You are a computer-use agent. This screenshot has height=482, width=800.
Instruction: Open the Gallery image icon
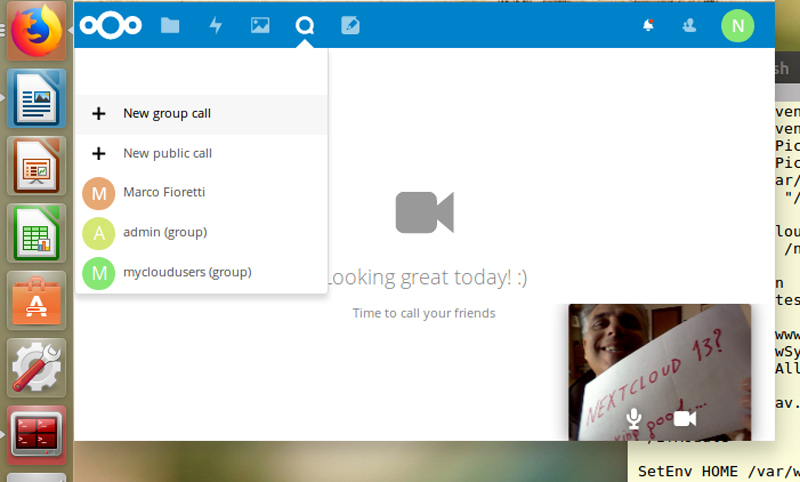tap(260, 26)
